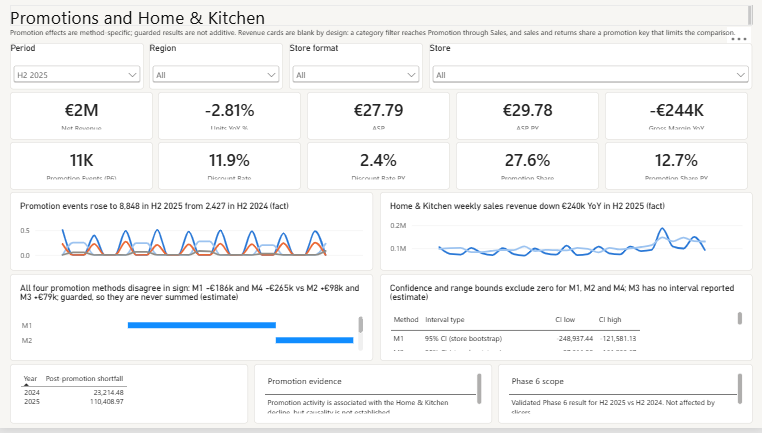Click the -121,581.13 CI high cell
Screen dimensions: 762x433
tap(618, 338)
